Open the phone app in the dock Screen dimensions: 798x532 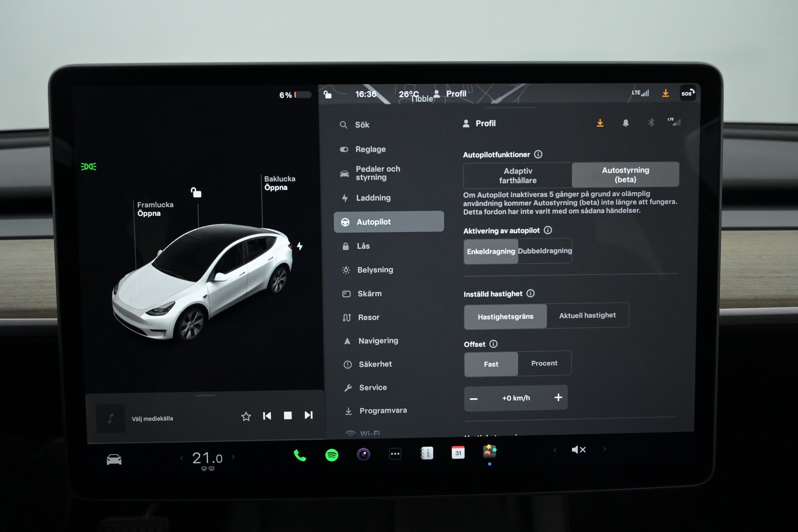click(300, 455)
